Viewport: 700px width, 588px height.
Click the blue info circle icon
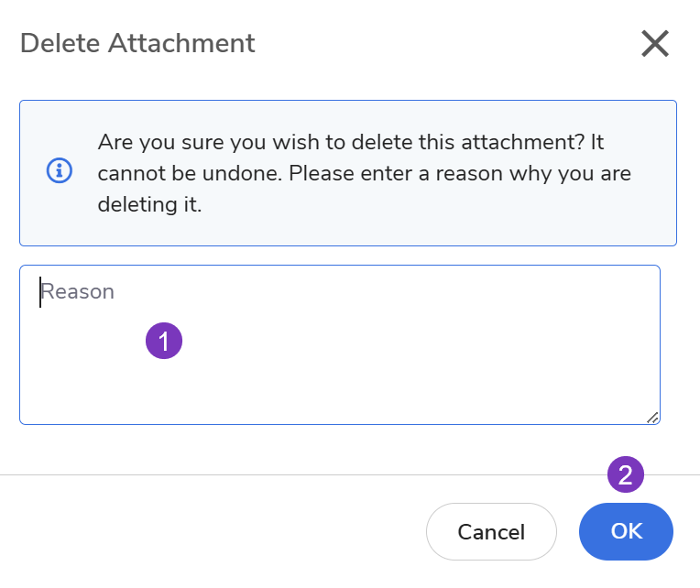[x=60, y=171]
